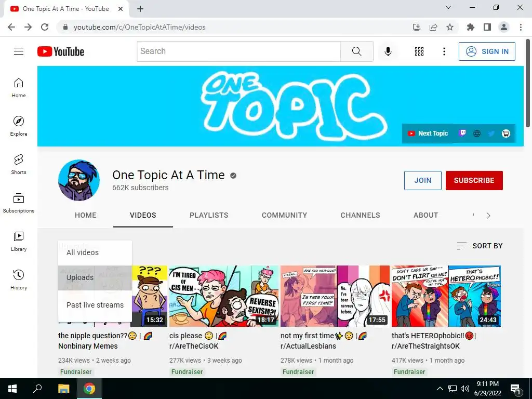
Task: Click the address bar URL
Action: click(139, 27)
